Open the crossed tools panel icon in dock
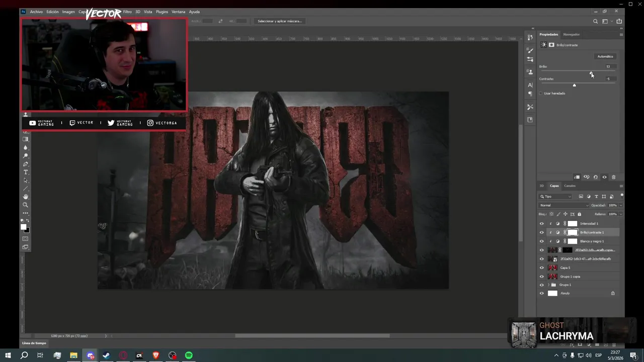Viewport: 644px width, 362px height. point(530,107)
